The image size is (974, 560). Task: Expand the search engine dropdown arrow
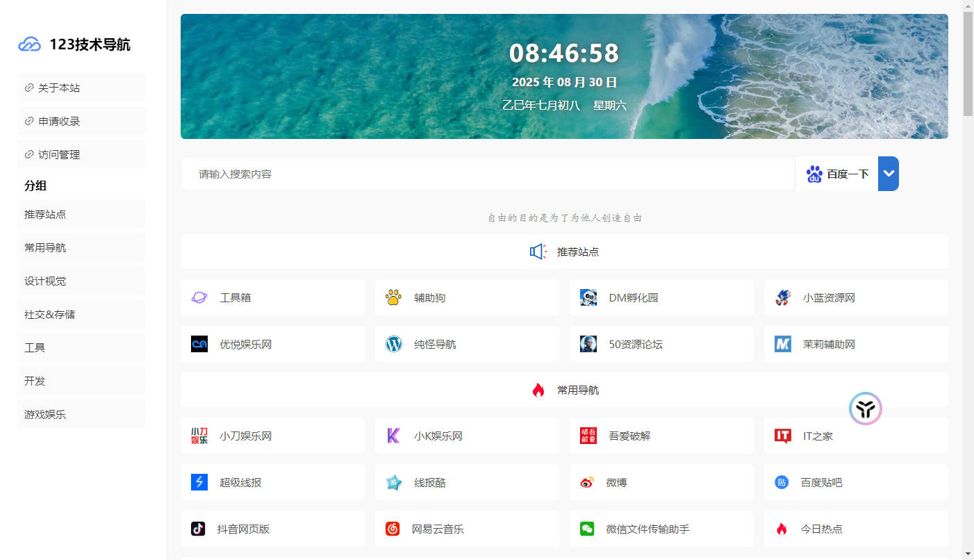[x=889, y=174]
